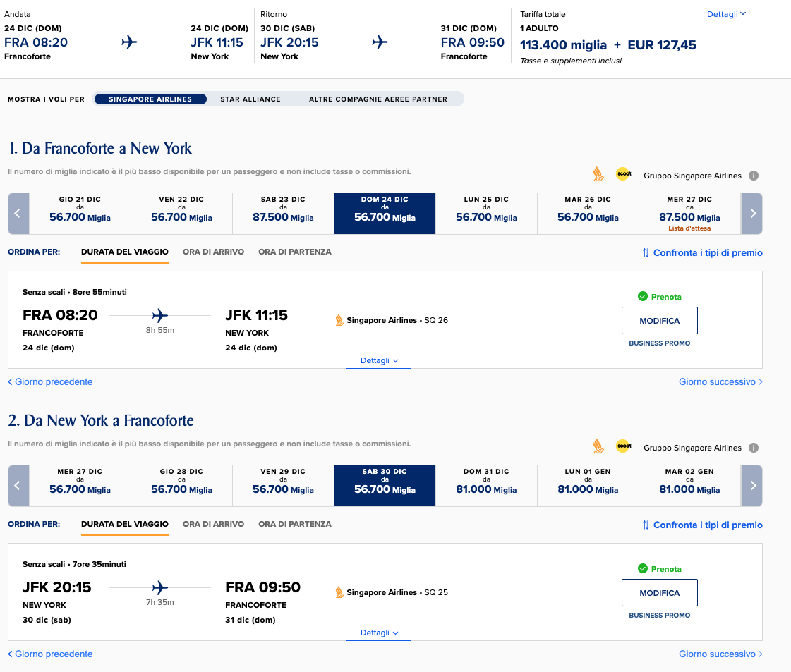Open Confronta i tipi di premio for outbound

tap(701, 252)
